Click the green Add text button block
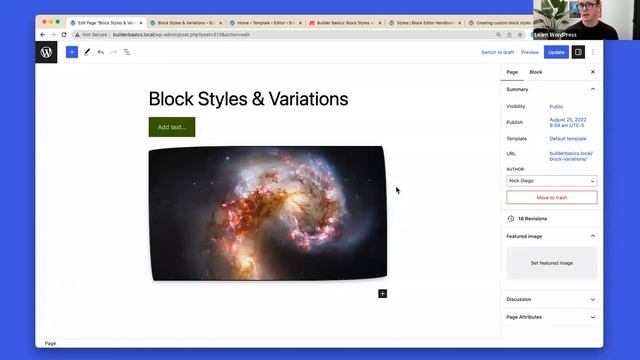640x360 pixels. (172, 127)
